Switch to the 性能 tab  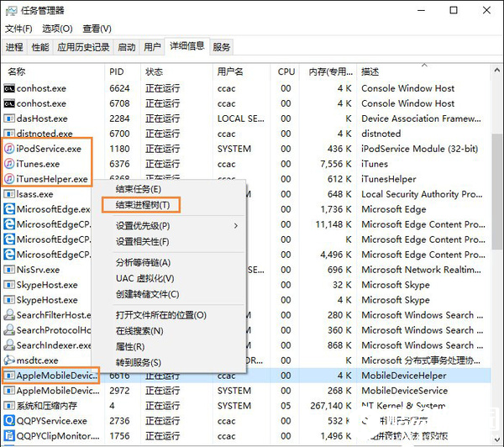point(40,47)
